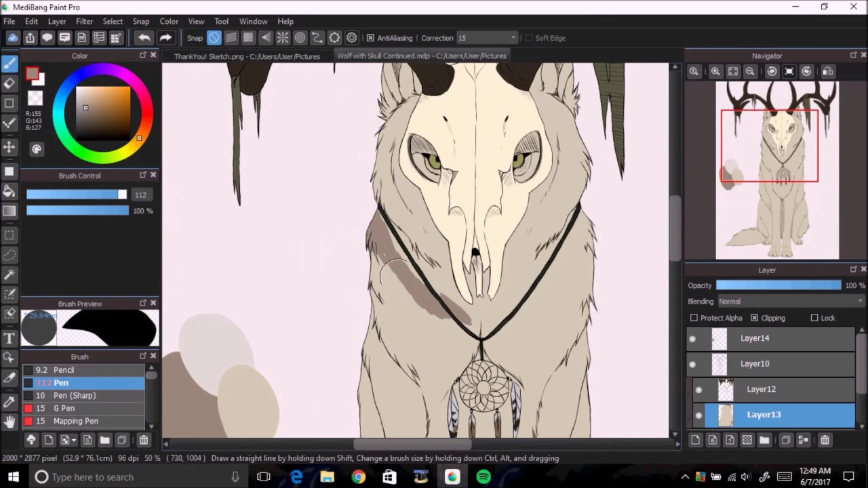
Task: Enable the Soft Edge checkbox
Action: 529,38
